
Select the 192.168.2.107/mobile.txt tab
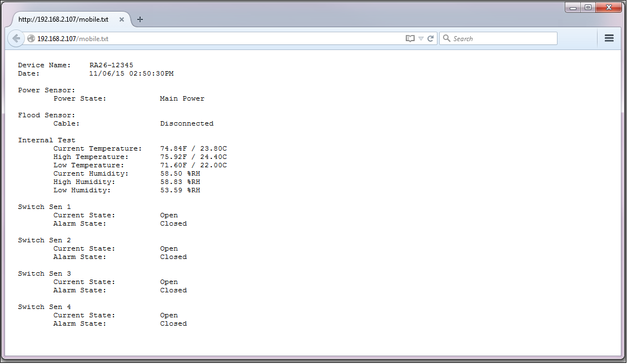[x=63, y=19]
